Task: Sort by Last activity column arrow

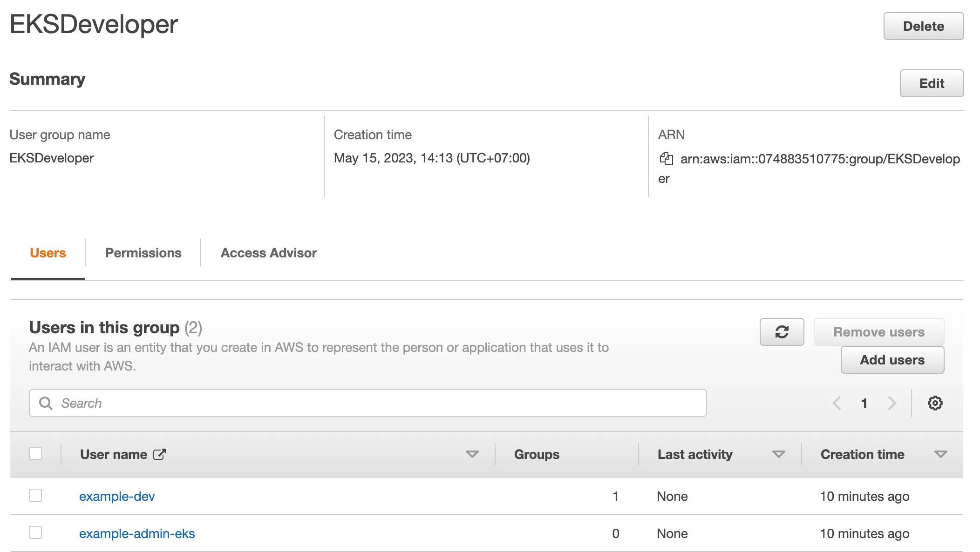Action: coord(778,454)
